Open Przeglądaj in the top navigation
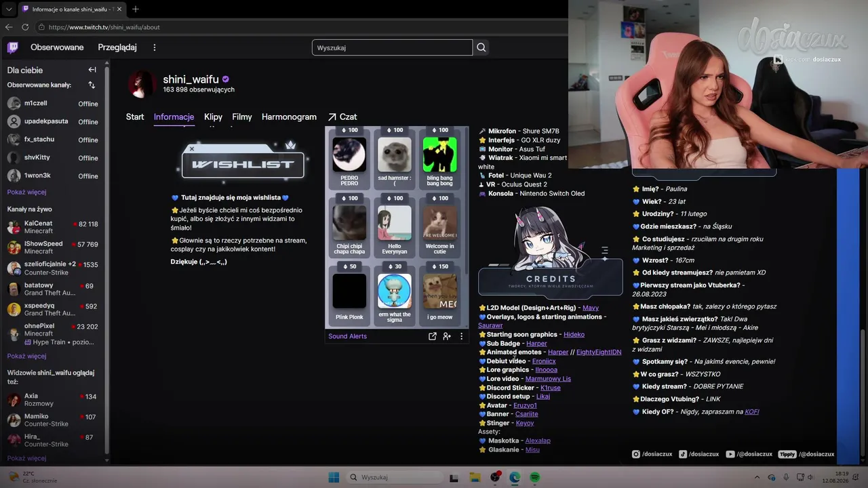The width and height of the screenshot is (868, 488). [117, 47]
